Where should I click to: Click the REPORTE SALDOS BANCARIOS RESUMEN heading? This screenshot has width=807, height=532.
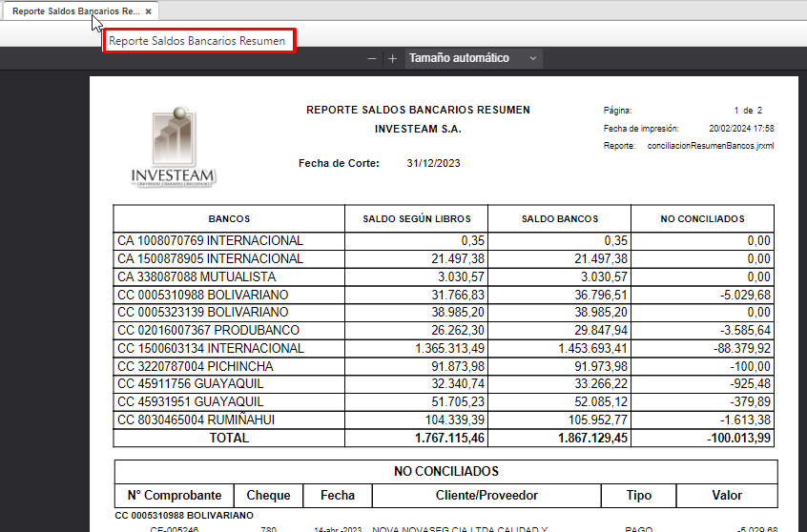tap(418, 110)
